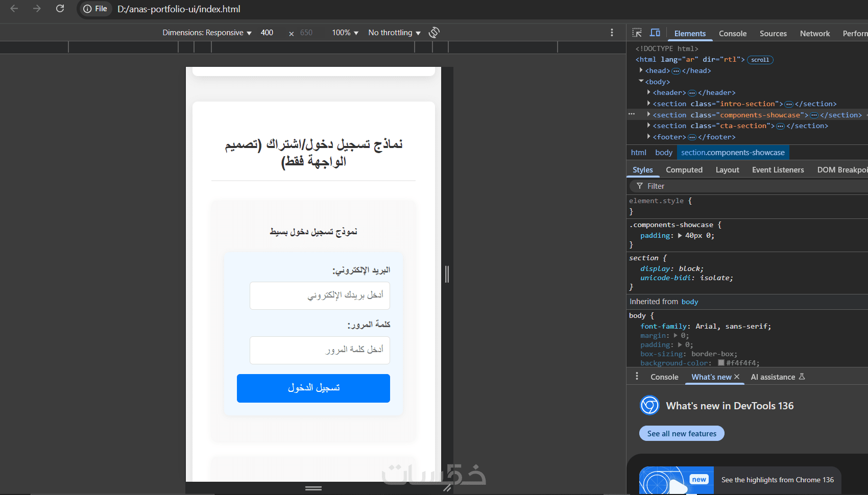The width and height of the screenshot is (868, 495).
Task: Click the font-family: Arial declaration
Action: [706, 327]
